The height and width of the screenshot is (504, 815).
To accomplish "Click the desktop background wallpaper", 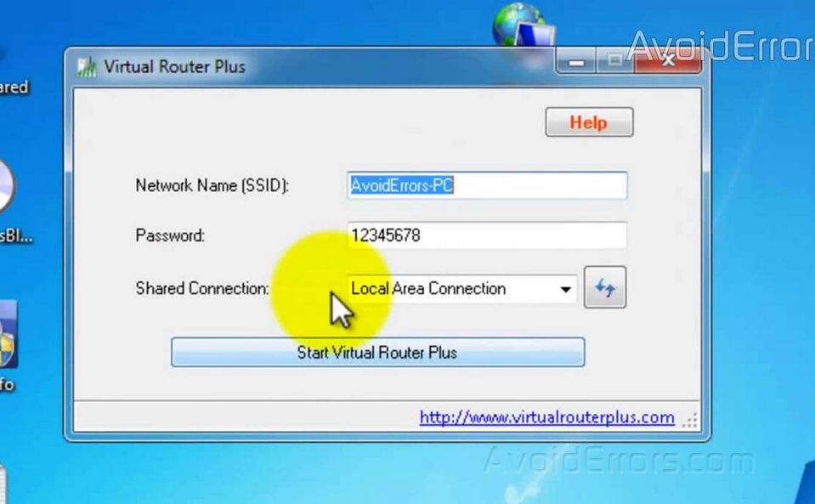I will click(765, 255).
